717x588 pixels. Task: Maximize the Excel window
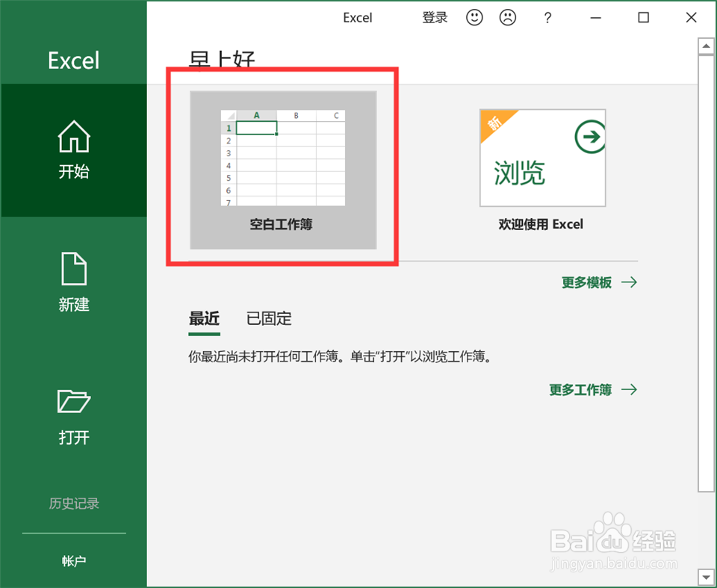[643, 18]
